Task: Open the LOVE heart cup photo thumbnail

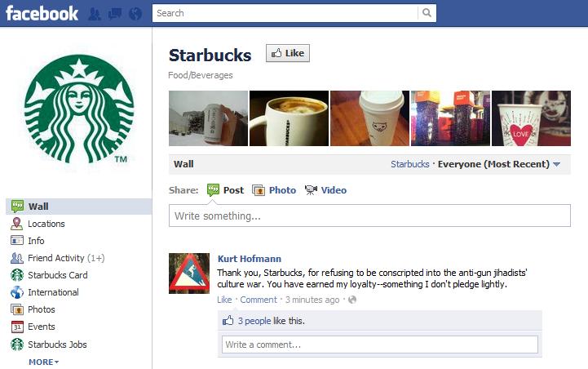Action: coord(531,118)
